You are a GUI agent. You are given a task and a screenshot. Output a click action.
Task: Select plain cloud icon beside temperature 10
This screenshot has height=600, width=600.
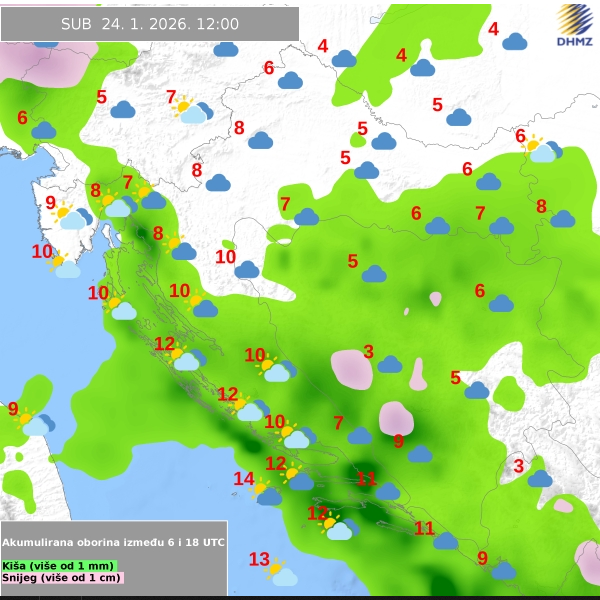(246, 269)
